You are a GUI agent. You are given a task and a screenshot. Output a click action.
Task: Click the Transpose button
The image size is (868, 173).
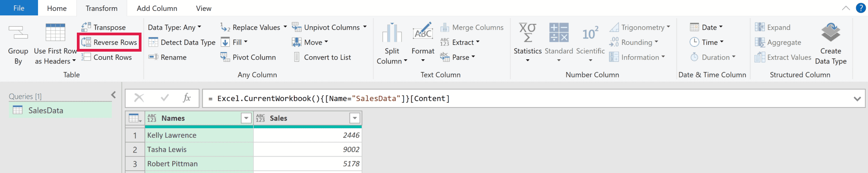coord(104,27)
